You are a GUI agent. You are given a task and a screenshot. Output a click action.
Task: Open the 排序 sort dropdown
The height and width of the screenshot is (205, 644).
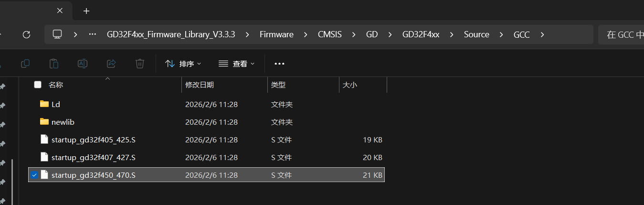183,64
